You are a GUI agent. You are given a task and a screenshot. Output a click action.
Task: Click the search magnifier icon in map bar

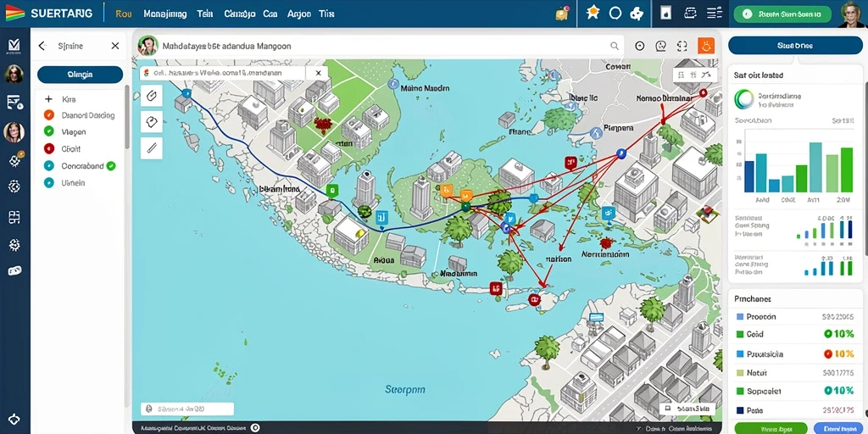[615, 47]
